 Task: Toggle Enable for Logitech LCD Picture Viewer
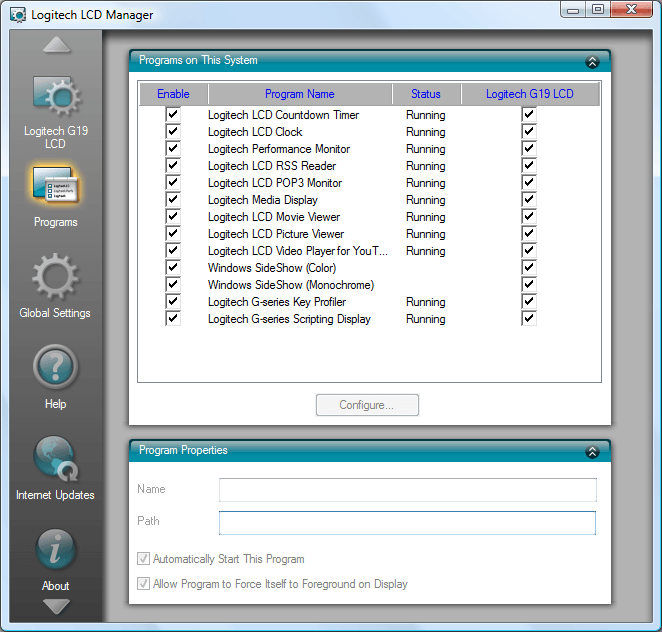tap(173, 233)
